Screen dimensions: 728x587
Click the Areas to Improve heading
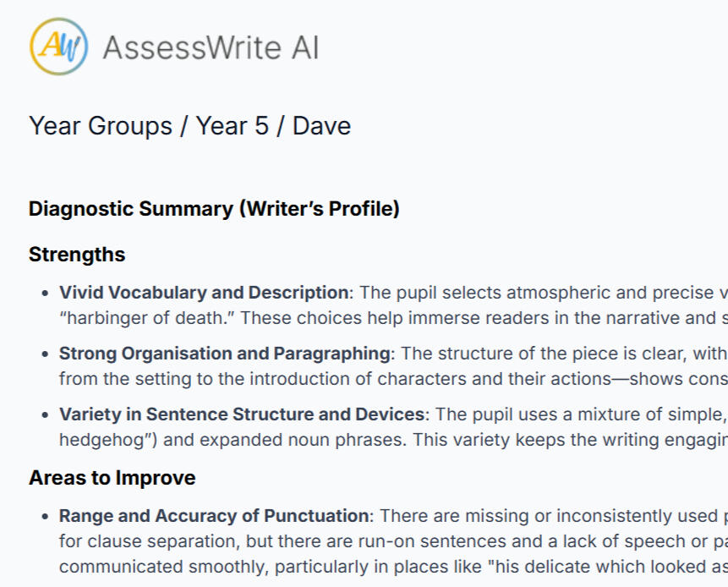tap(112, 478)
